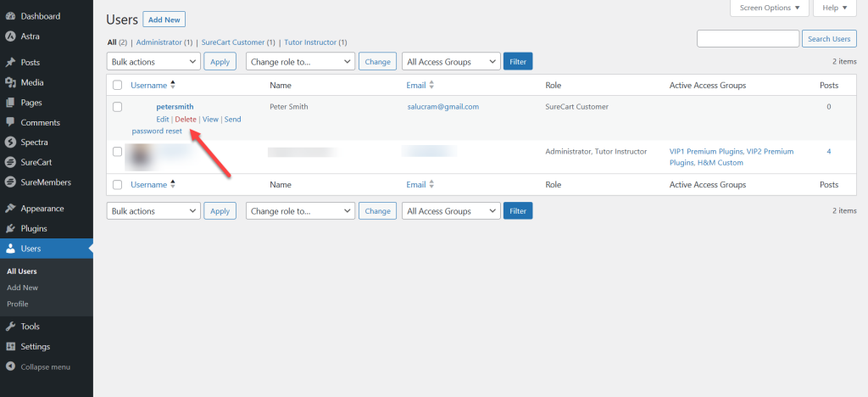Filter by SureCart Customer link

pyautogui.click(x=233, y=42)
